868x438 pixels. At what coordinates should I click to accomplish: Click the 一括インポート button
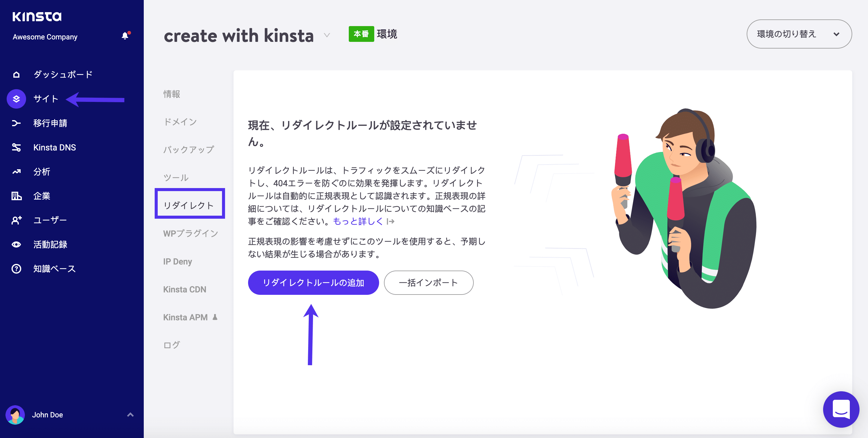click(428, 283)
